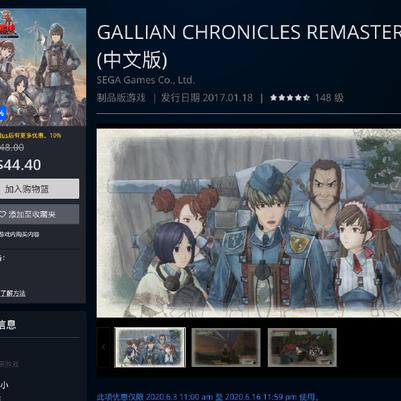Click the large character screenshot preview

(x=249, y=223)
